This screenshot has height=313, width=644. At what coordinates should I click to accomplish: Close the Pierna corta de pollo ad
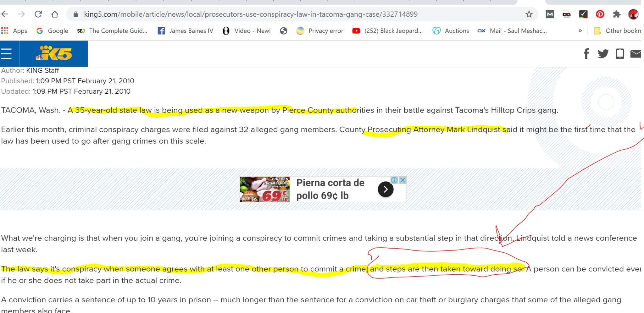402,180
